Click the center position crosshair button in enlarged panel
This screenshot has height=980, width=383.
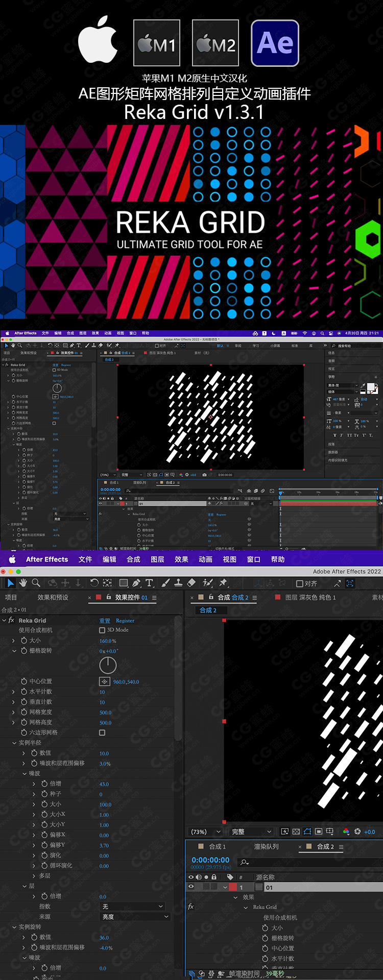pyautogui.click(x=104, y=681)
